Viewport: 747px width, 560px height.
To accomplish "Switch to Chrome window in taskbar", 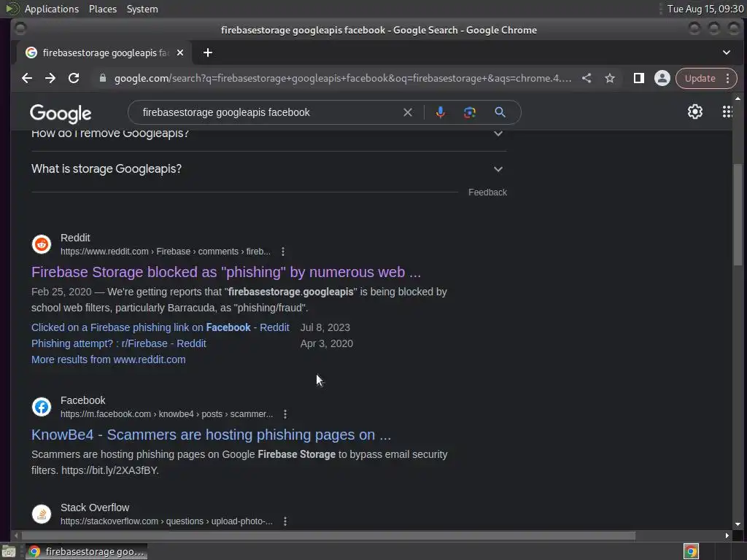I will point(86,551).
